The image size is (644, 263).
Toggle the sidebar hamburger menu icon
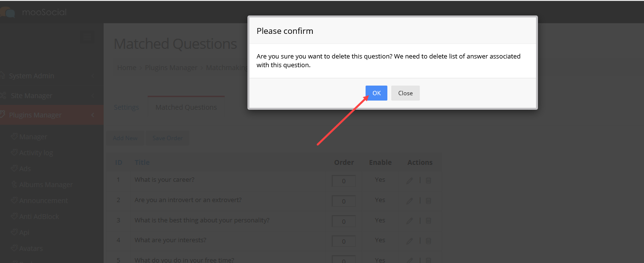[x=87, y=36]
